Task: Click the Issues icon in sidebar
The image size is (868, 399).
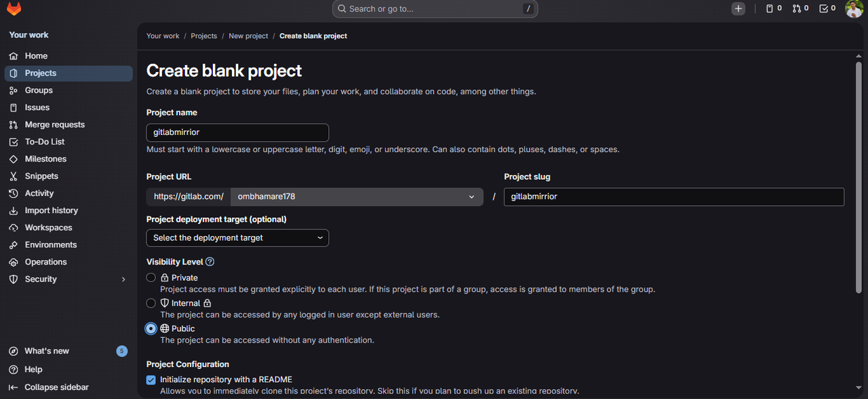Action: pos(13,107)
